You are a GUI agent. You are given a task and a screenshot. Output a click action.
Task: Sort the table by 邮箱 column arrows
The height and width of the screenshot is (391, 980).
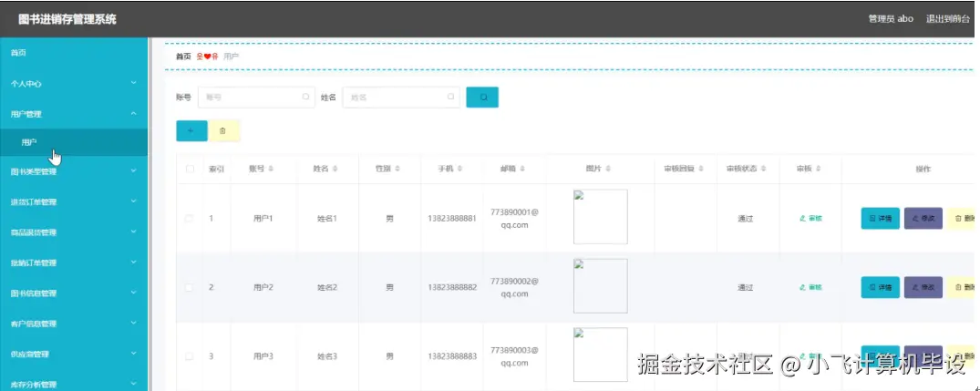tap(521, 170)
